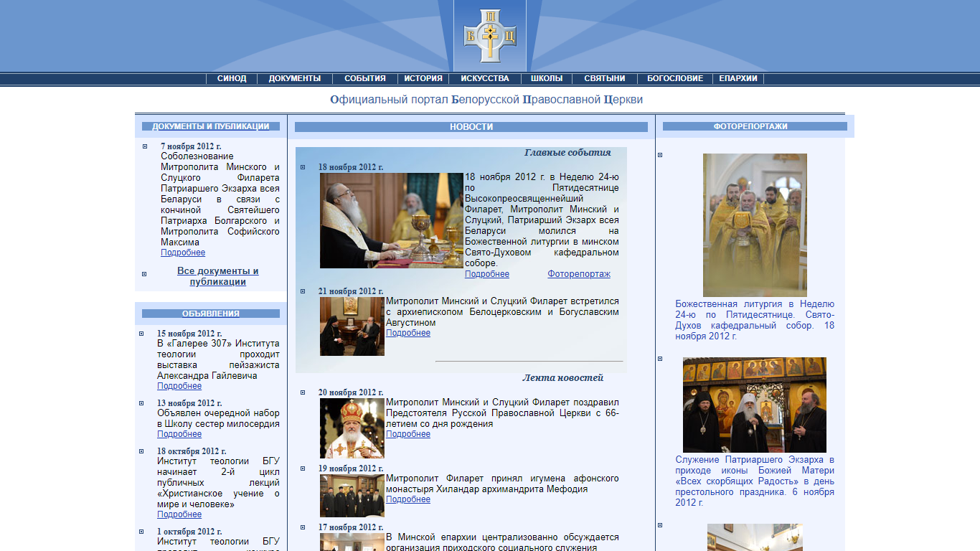The width and height of the screenshot is (980, 551).
Task: Click bullet icon above iconostasis photo report
Action: click(660, 359)
